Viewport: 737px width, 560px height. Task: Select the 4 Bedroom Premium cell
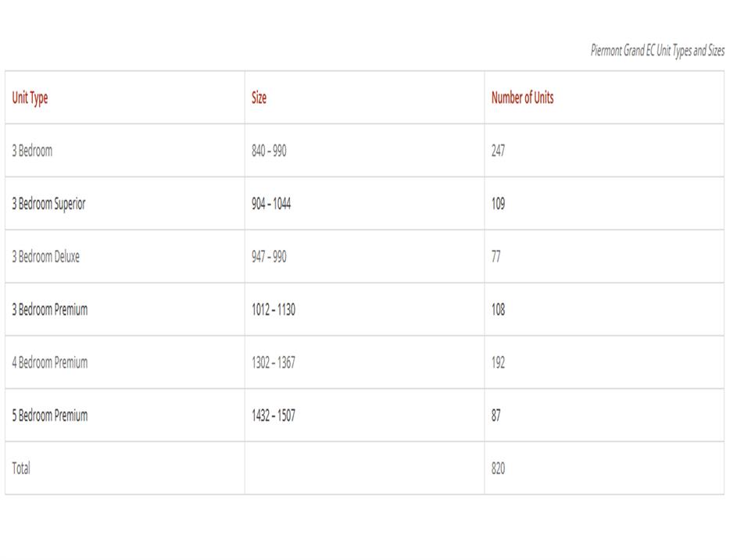(49, 362)
